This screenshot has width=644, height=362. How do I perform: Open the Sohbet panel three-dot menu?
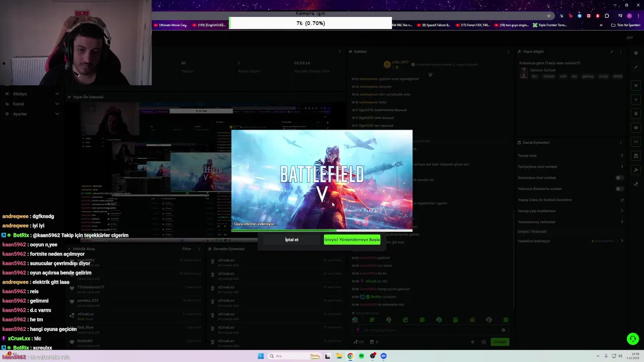point(508,51)
